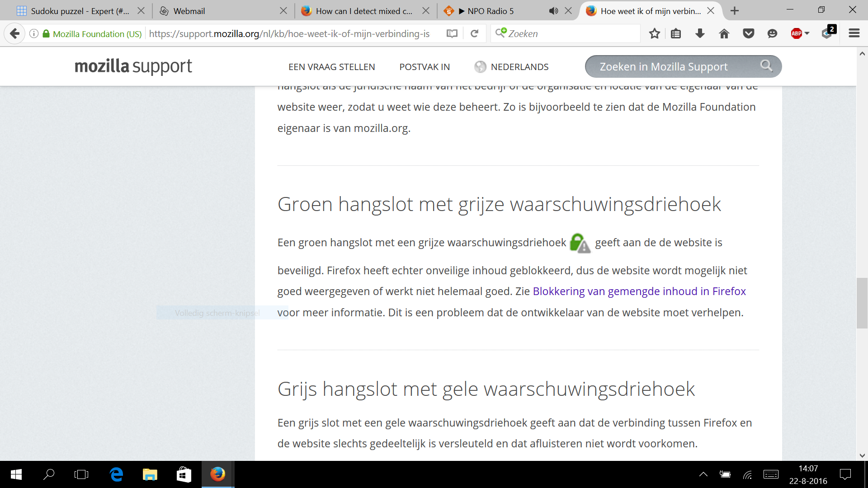
Task: Go back with the browser Back arrow
Action: pos(14,33)
